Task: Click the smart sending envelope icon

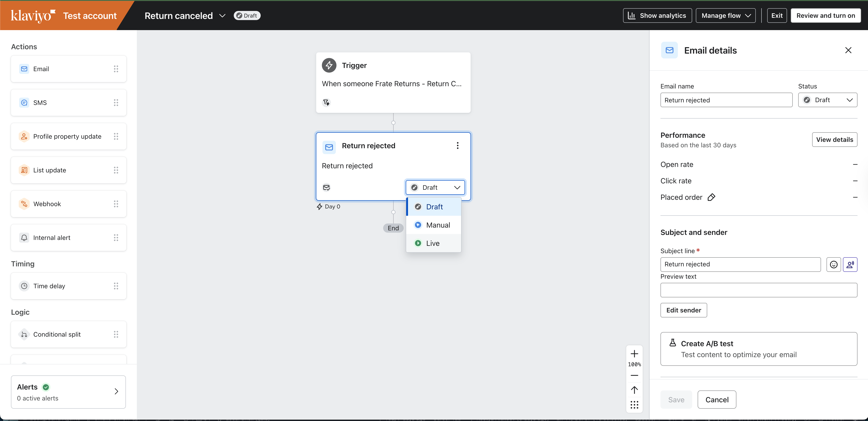Action: tap(326, 187)
